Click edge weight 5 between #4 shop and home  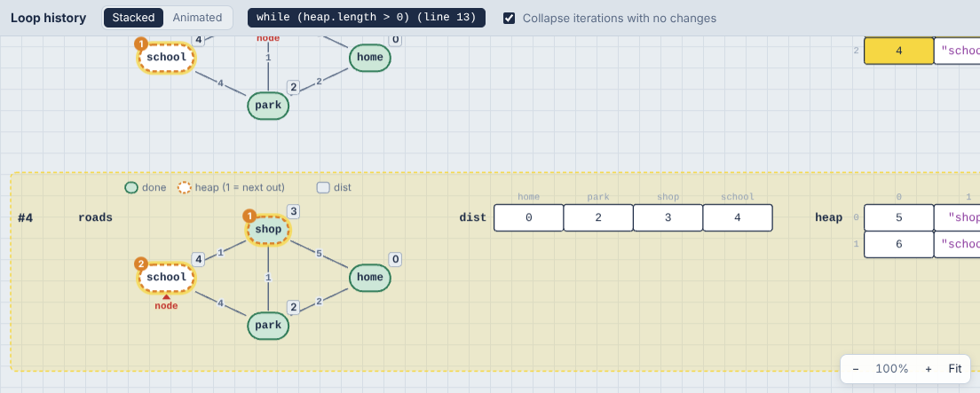[x=320, y=255]
